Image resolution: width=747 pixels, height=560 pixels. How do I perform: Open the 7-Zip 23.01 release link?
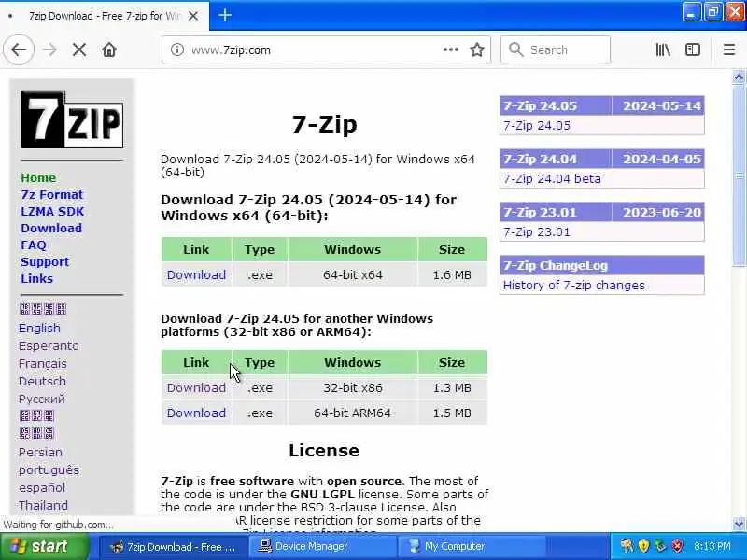pyautogui.click(x=537, y=231)
